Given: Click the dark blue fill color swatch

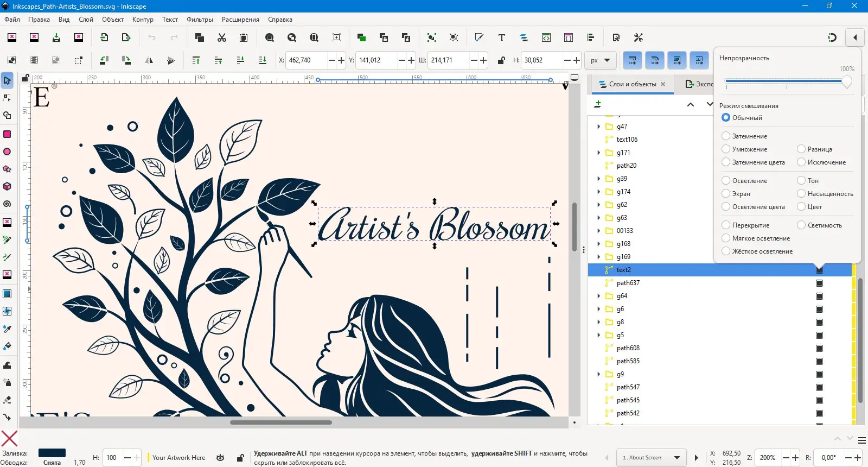Looking at the screenshot, I should tap(52, 453).
